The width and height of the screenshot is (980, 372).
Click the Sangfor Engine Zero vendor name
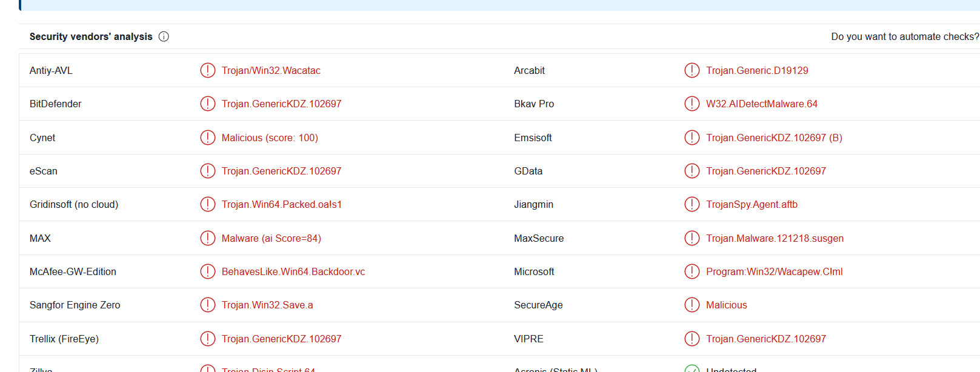pos(75,305)
